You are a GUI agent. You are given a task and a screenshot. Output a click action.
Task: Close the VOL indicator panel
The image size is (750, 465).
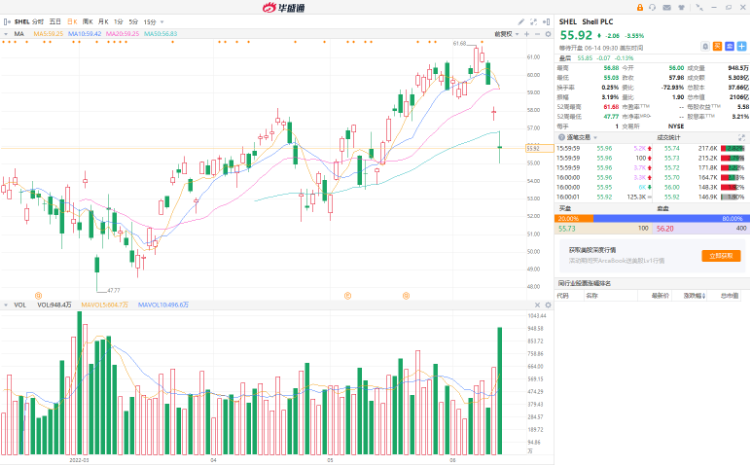click(537, 305)
